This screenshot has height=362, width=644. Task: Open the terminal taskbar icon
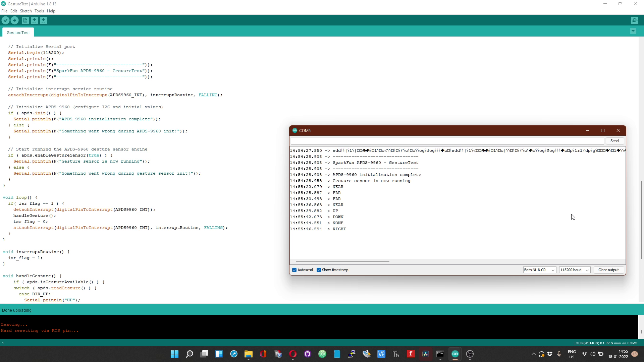coord(440,354)
